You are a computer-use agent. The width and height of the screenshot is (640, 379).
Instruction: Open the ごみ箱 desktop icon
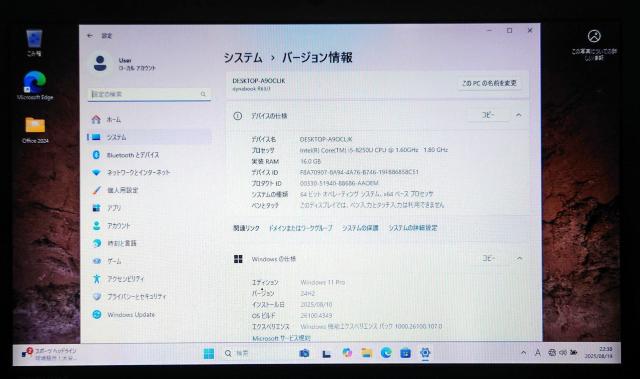(34, 42)
